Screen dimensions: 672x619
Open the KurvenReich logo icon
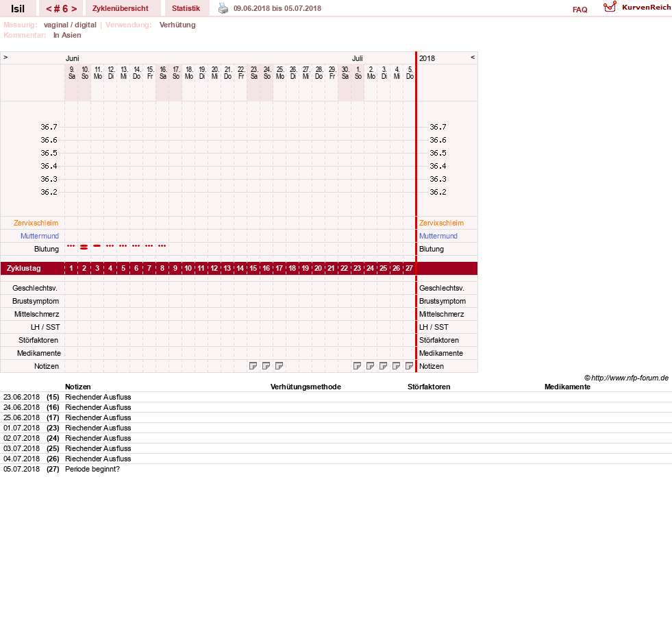click(610, 7)
